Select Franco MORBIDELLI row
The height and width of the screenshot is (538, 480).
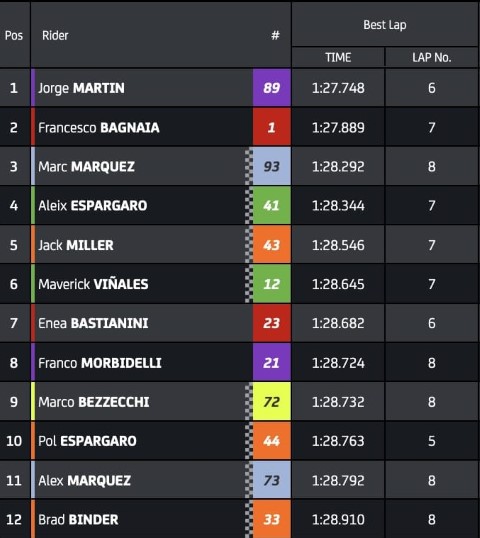coord(239,363)
